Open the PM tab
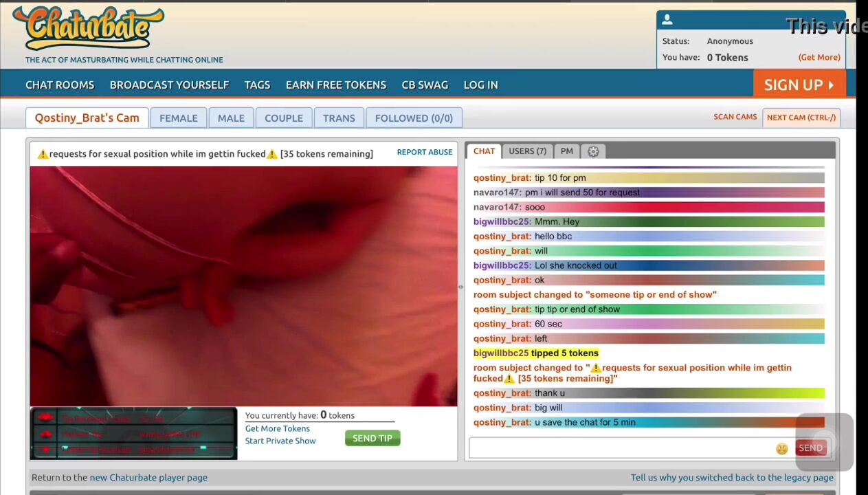This screenshot has height=495, width=868. 566,151
